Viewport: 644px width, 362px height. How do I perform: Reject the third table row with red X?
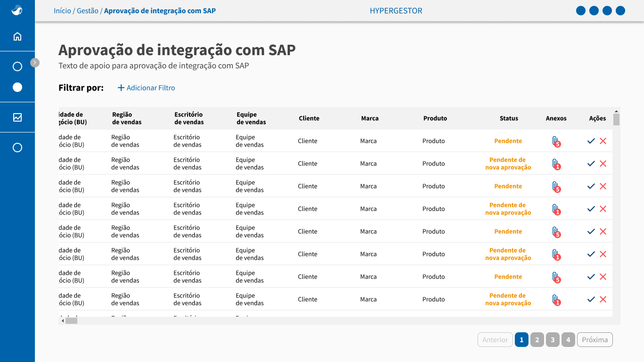click(603, 186)
